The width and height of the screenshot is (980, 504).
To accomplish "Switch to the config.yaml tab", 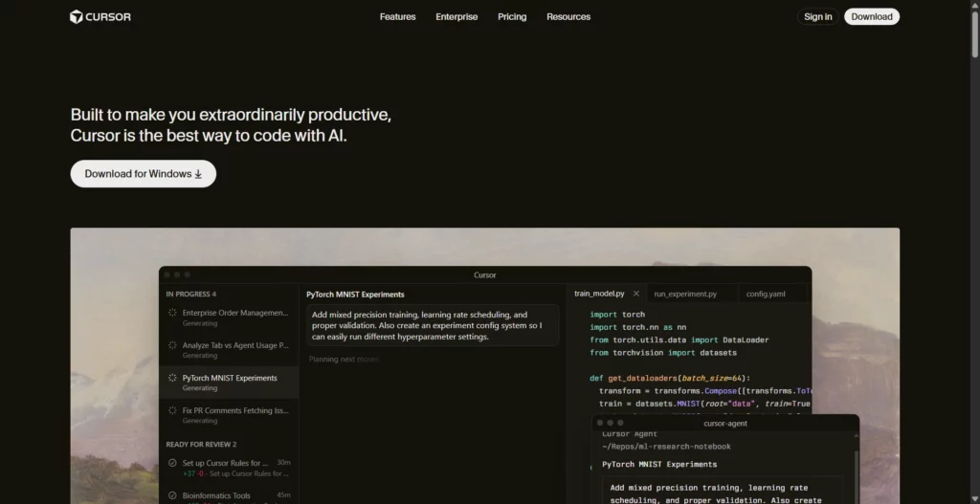I will tap(765, 294).
